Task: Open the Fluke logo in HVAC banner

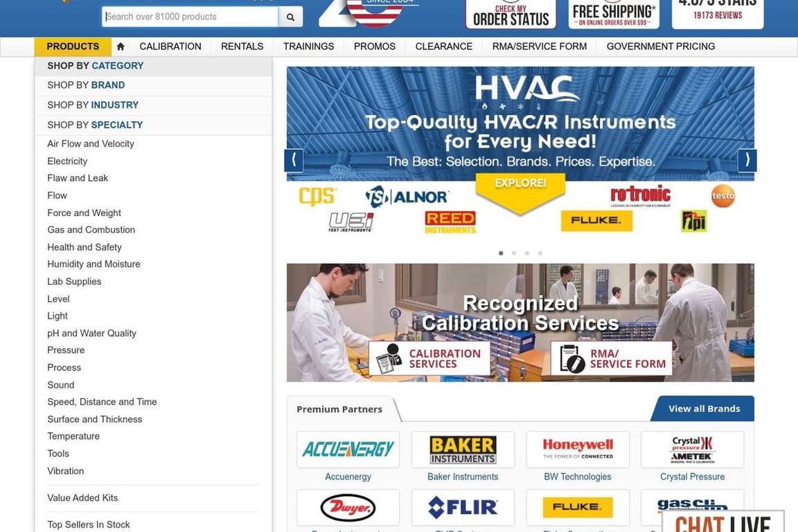Action: (x=596, y=221)
